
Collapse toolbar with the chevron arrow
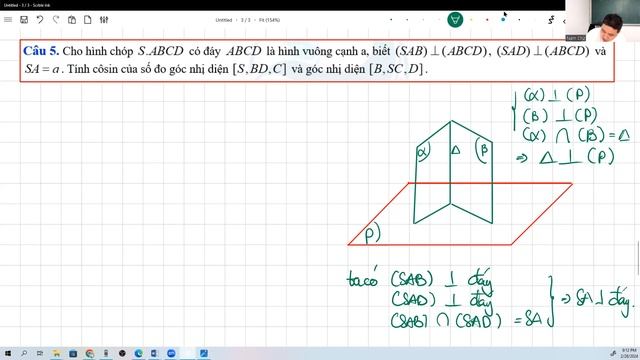pyautogui.click(x=564, y=20)
